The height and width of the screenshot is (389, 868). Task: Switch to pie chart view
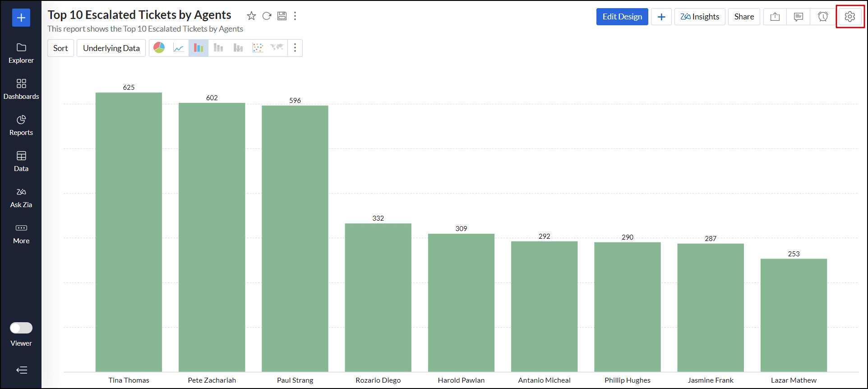click(x=159, y=48)
